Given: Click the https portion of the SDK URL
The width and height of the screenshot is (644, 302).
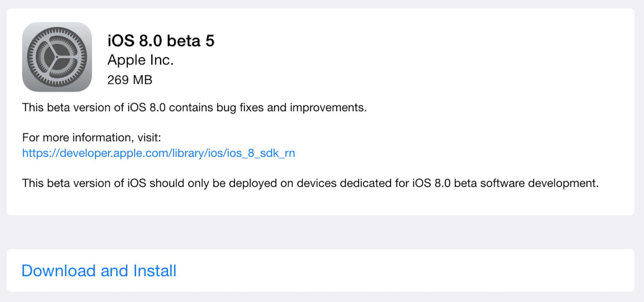Looking at the screenshot, I should 36,153.
